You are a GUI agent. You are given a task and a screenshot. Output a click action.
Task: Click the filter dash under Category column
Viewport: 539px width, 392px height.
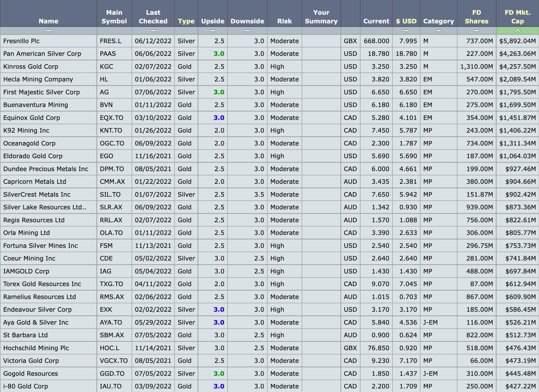click(x=438, y=31)
